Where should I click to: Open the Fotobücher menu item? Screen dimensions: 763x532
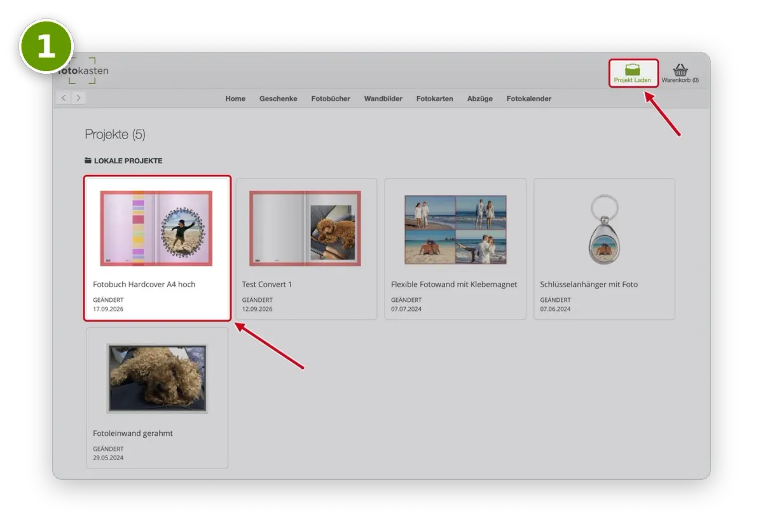pos(331,99)
